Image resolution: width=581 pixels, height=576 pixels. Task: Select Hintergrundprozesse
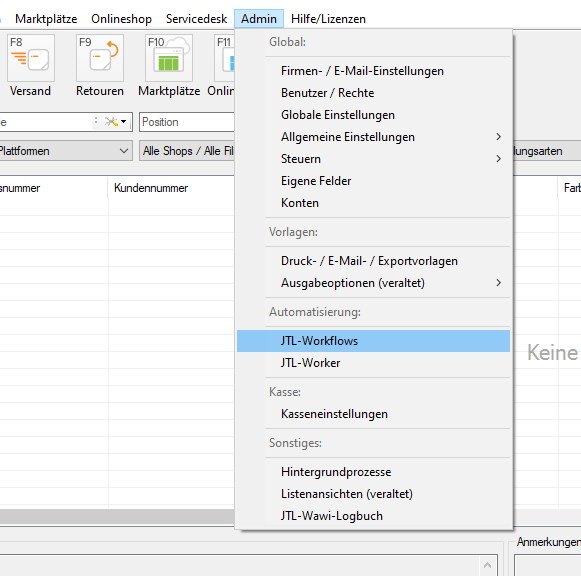(374, 472)
